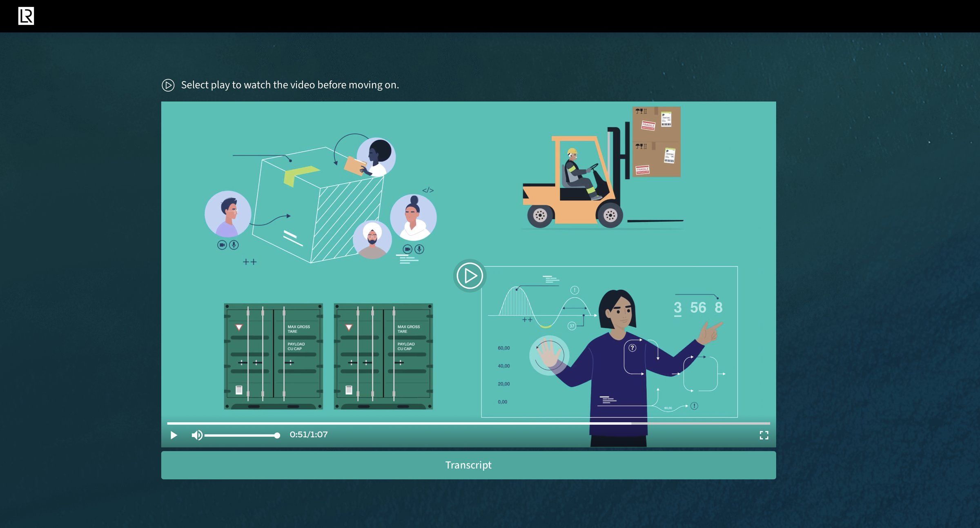980x528 pixels.
Task: Click the LR logo in the top bar
Action: (x=26, y=16)
